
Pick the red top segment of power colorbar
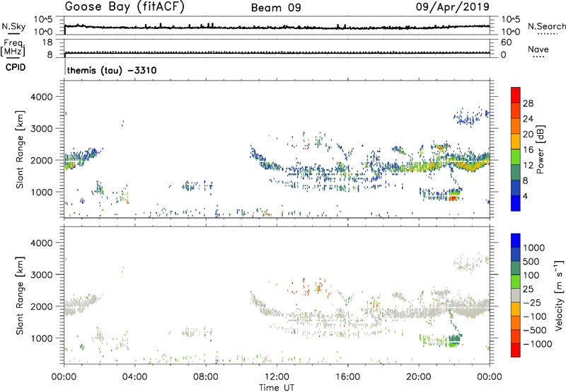516,95
